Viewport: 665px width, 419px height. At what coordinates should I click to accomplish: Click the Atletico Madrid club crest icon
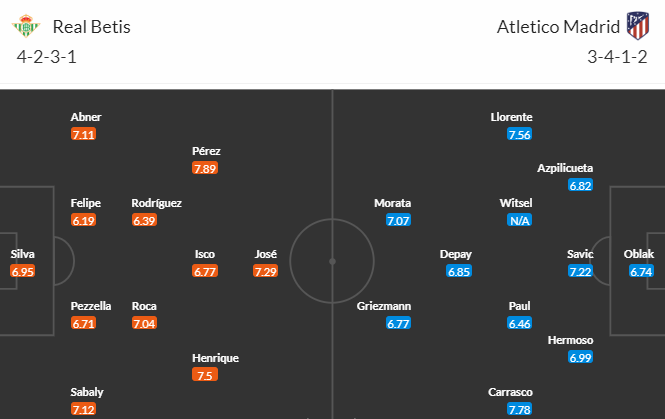(637, 26)
